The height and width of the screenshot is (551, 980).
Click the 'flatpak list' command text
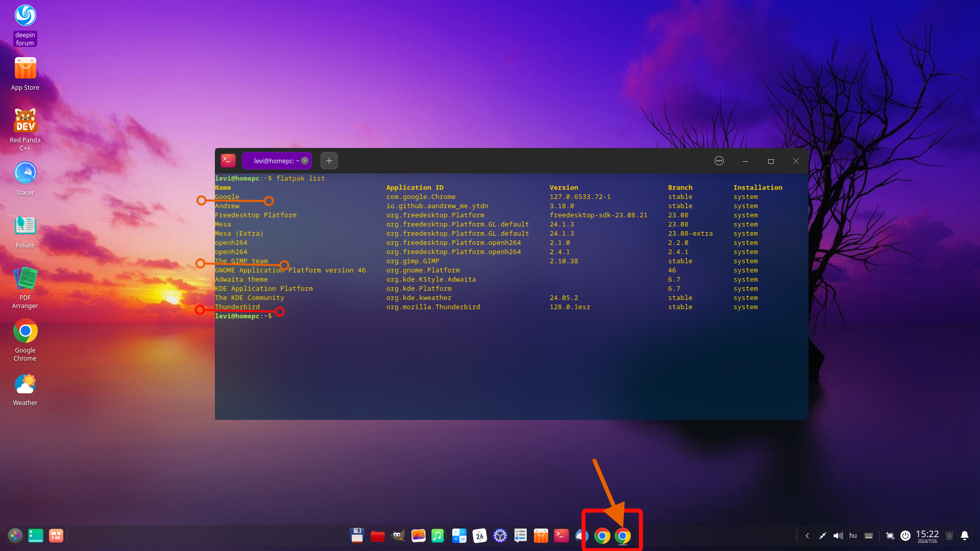coord(301,179)
